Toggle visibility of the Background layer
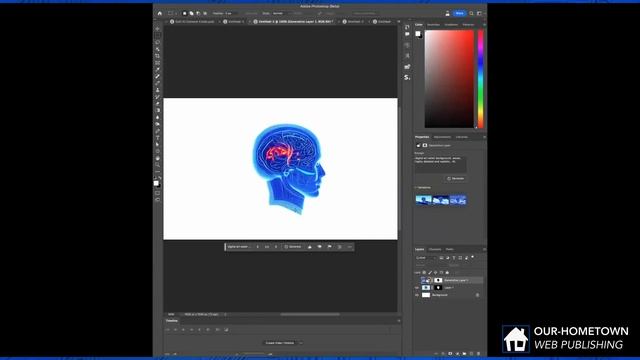This screenshot has height=360, width=640. point(417,295)
